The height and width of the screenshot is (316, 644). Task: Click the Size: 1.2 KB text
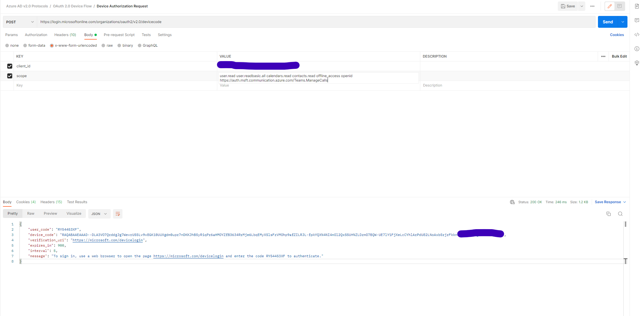(x=579, y=202)
